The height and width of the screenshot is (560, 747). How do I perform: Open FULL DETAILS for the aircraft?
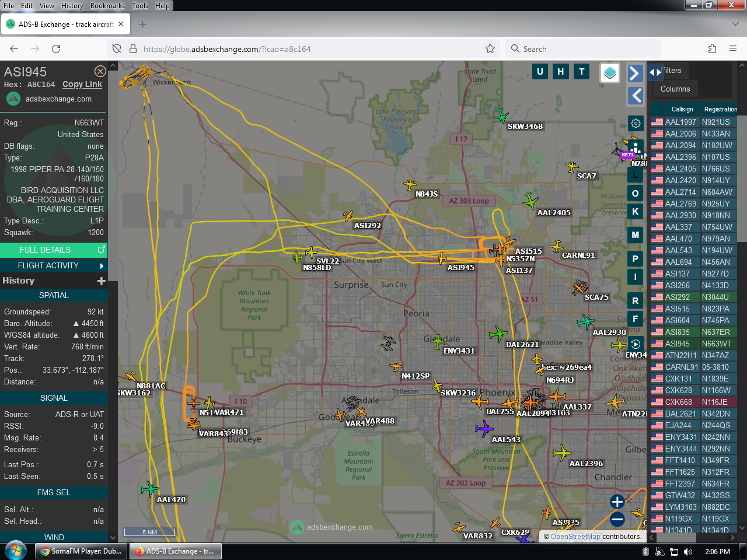coord(54,250)
